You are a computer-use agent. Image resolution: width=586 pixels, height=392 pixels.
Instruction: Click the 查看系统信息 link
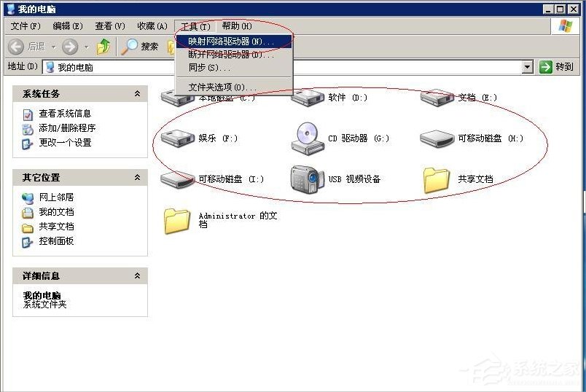pos(65,114)
